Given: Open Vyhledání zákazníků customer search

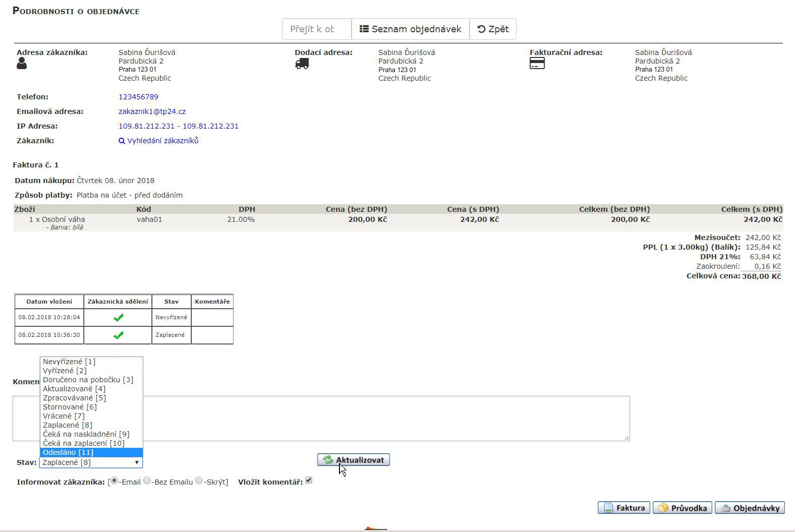Looking at the screenshot, I should (158, 141).
